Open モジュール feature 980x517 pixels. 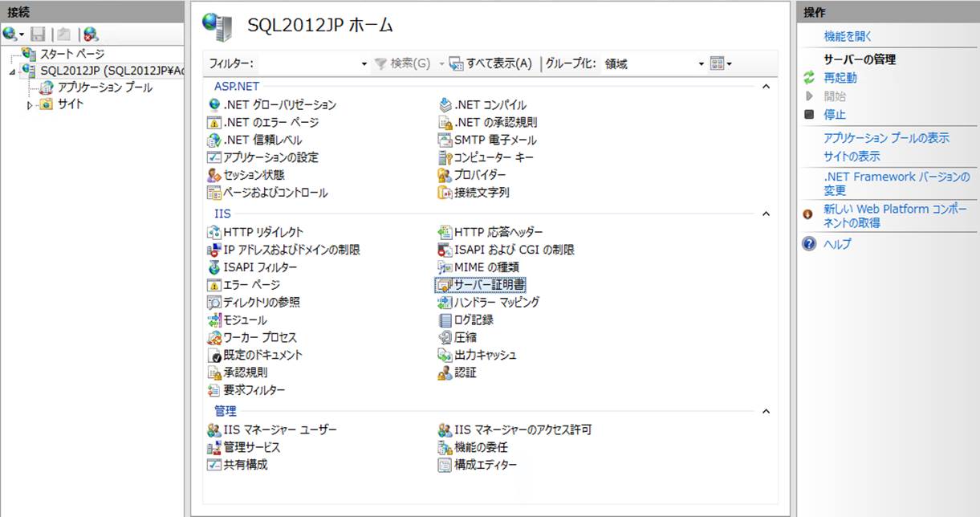[x=238, y=320]
